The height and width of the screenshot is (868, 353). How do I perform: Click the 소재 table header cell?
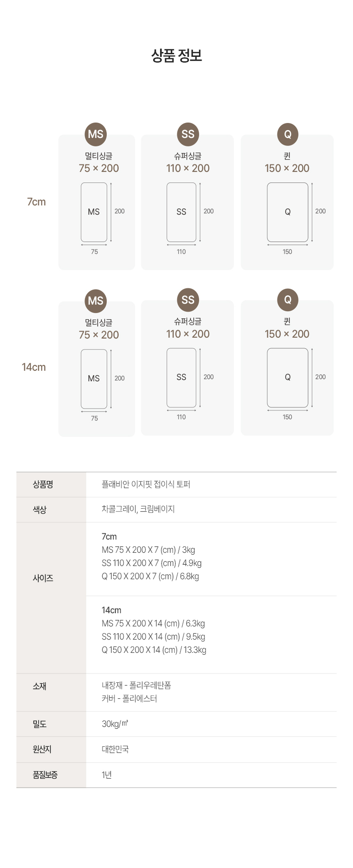40,686
